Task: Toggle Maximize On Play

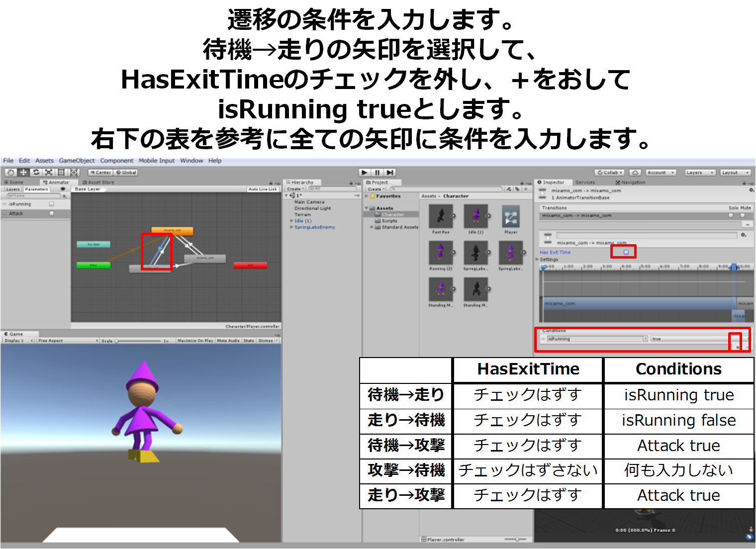Action: coord(195,341)
